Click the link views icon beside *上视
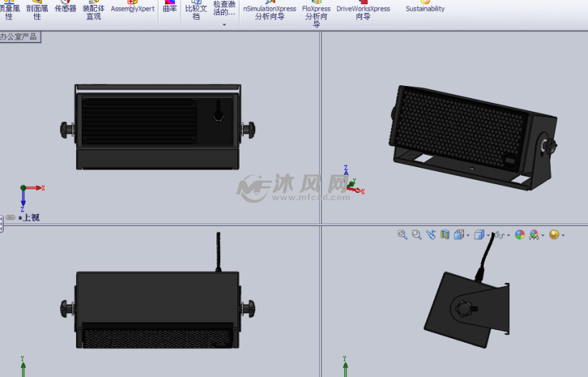This screenshot has width=588, height=377. click(x=11, y=217)
